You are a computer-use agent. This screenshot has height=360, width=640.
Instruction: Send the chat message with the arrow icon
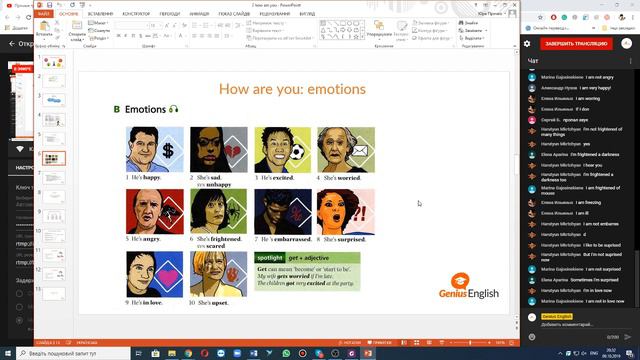pos(628,337)
